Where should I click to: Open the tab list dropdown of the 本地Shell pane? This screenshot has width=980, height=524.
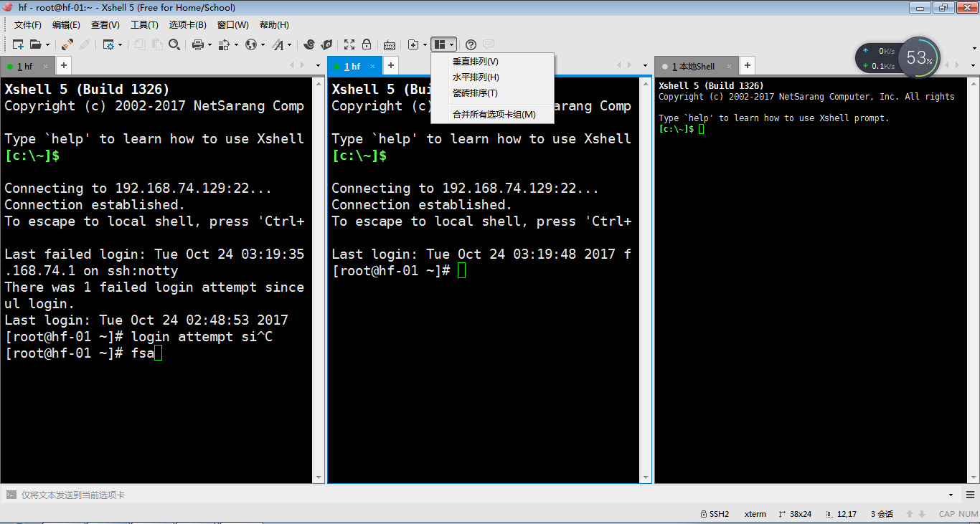pos(974,66)
